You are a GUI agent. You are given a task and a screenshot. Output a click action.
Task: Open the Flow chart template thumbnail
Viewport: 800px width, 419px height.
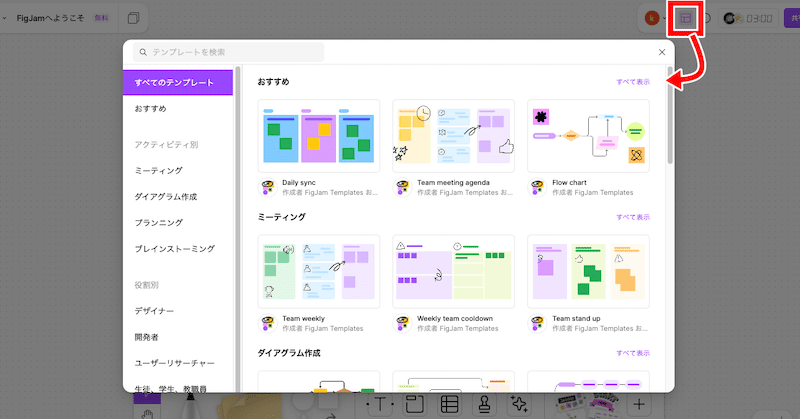click(588, 136)
